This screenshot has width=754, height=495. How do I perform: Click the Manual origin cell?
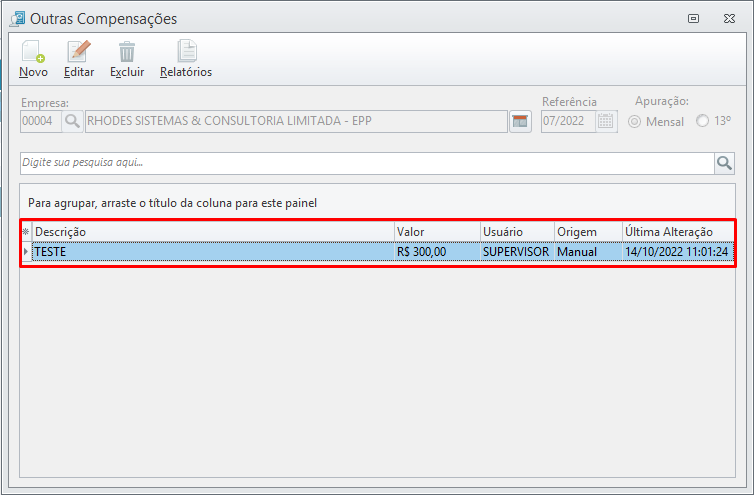pos(588,252)
